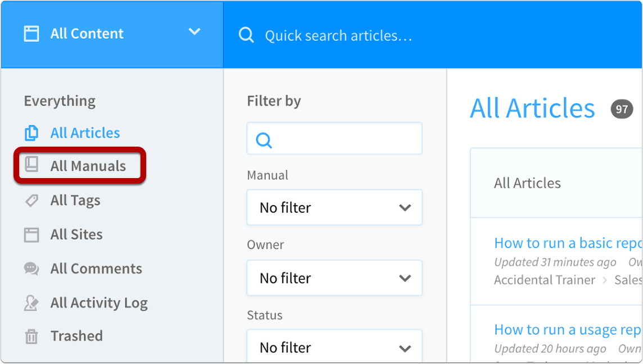Focus the Quick search articles field
Viewport: 643px width, 364px height.
pyautogui.click(x=338, y=35)
